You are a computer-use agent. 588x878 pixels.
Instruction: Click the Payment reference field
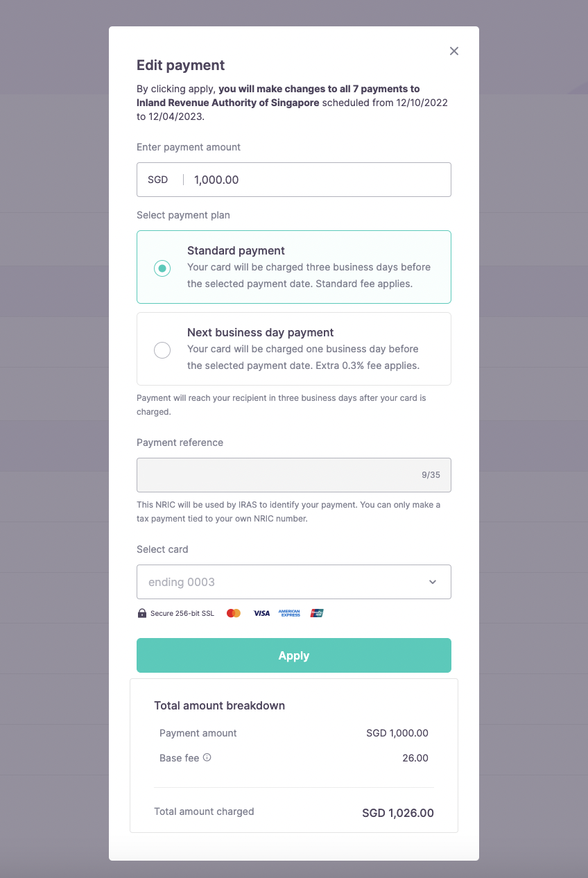277,475
